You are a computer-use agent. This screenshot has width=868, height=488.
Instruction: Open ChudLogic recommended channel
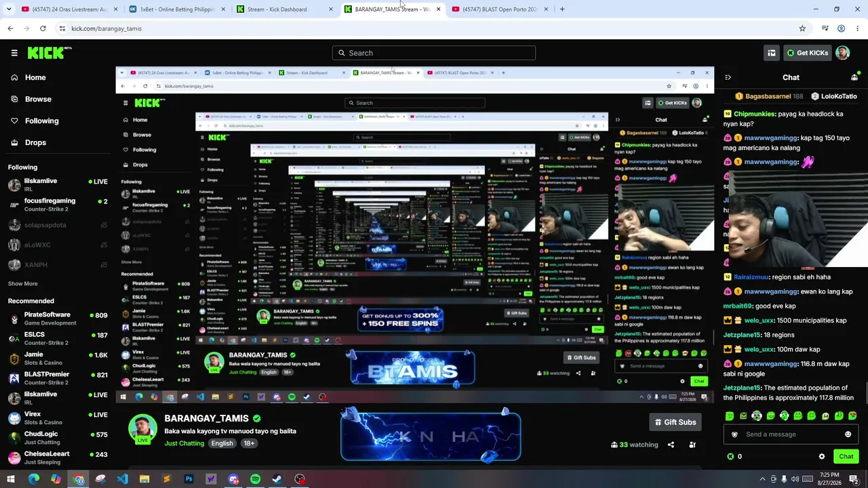(57, 438)
